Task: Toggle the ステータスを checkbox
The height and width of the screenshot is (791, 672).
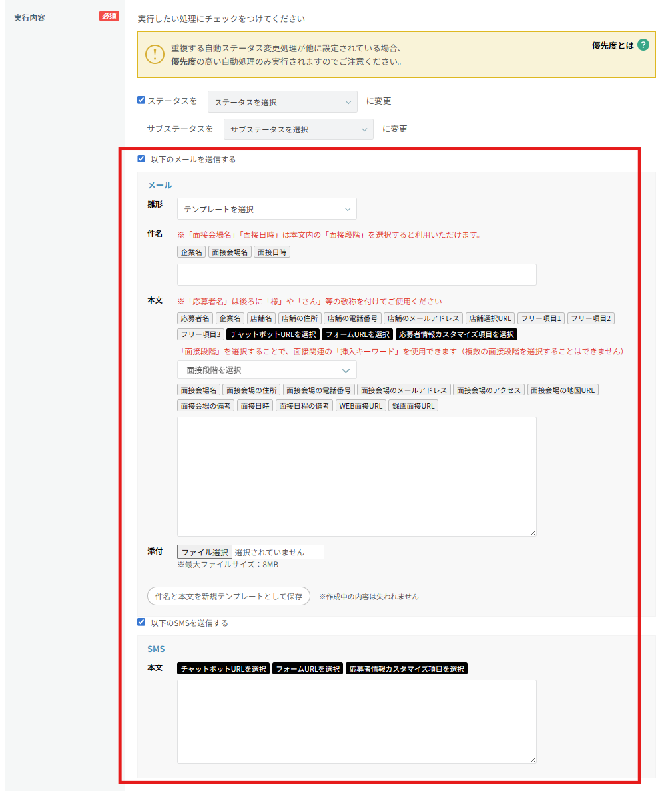Action: [141, 100]
